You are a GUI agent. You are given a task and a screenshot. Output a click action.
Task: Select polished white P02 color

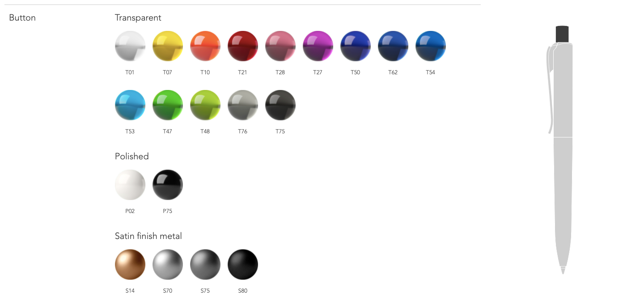(130, 185)
